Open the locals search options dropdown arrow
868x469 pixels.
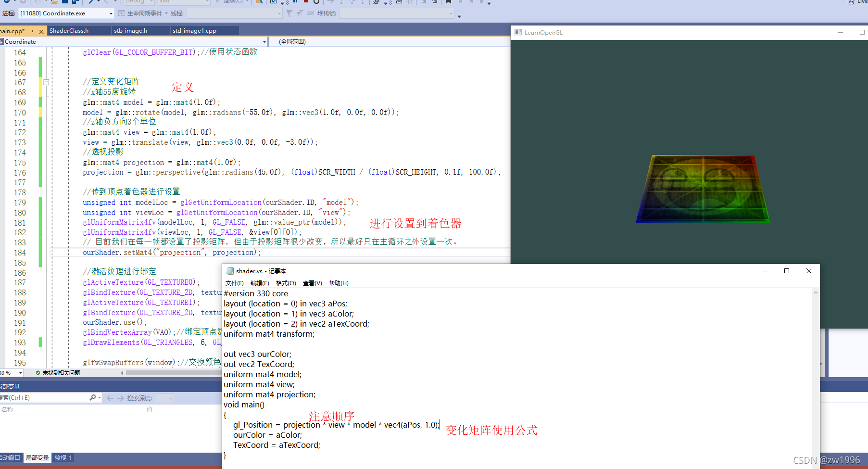[x=100, y=398]
